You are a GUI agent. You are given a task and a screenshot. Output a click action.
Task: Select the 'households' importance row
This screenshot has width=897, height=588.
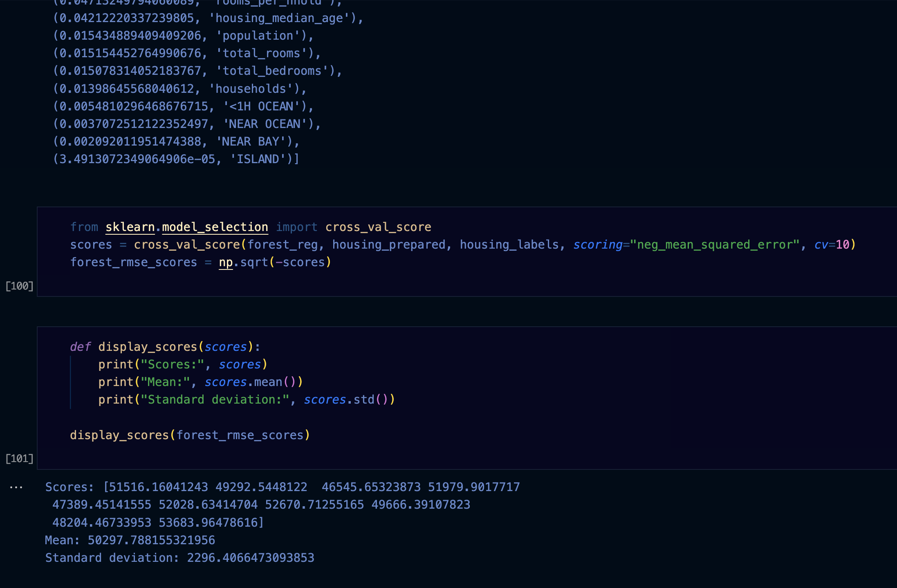pyautogui.click(x=180, y=89)
